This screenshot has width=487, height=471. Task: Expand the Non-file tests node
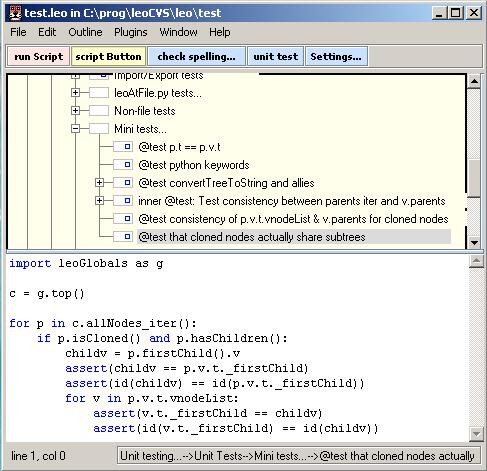[76, 111]
